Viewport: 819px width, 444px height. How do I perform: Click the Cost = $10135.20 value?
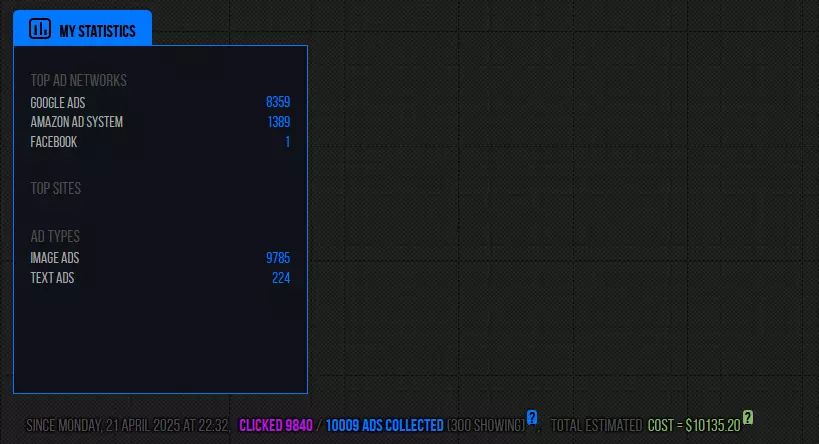point(694,425)
